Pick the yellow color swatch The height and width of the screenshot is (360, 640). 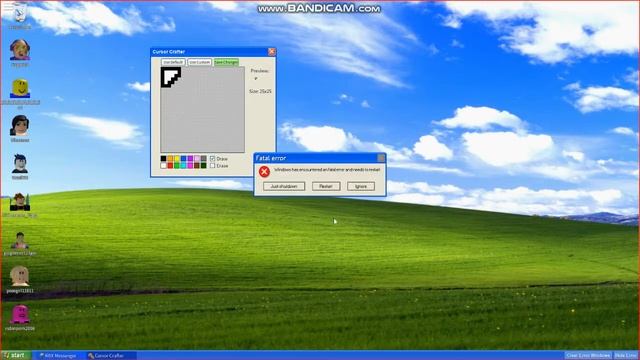pyautogui.click(x=177, y=158)
